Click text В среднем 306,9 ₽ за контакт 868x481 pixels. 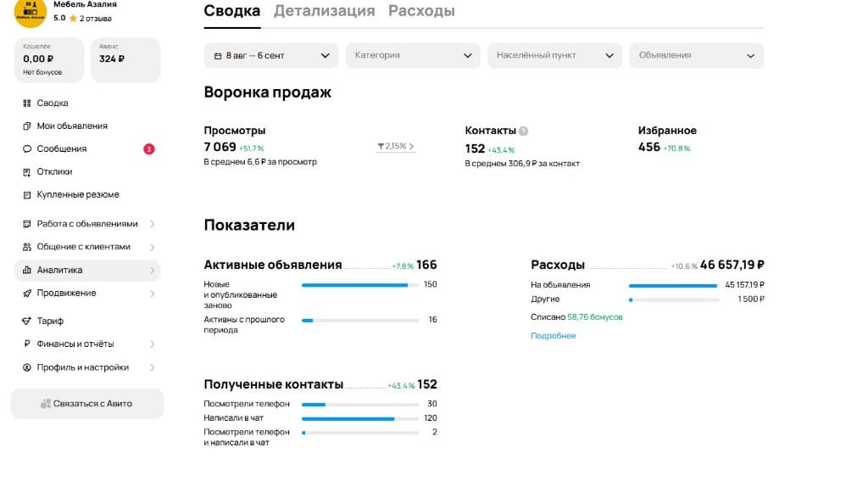[522, 164]
